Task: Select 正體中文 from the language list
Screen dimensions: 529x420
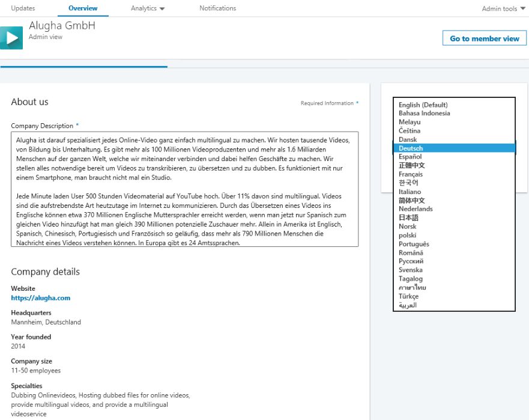Action: coord(454,165)
